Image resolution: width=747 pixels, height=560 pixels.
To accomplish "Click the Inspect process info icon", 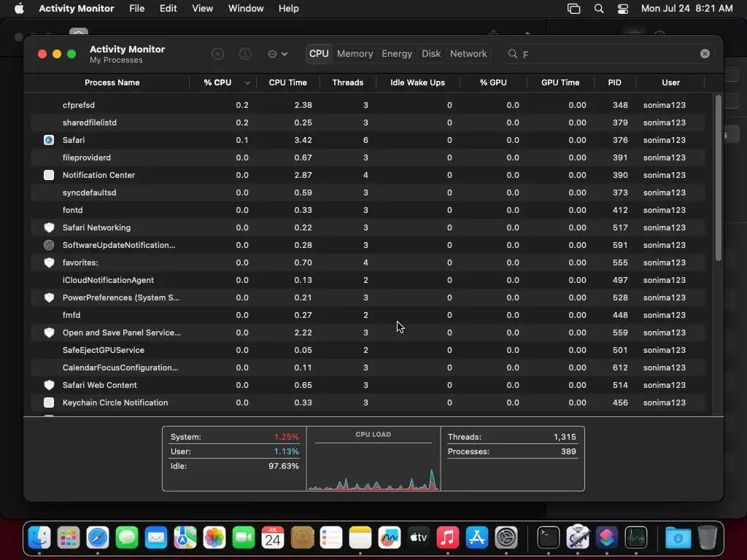I will (x=245, y=54).
